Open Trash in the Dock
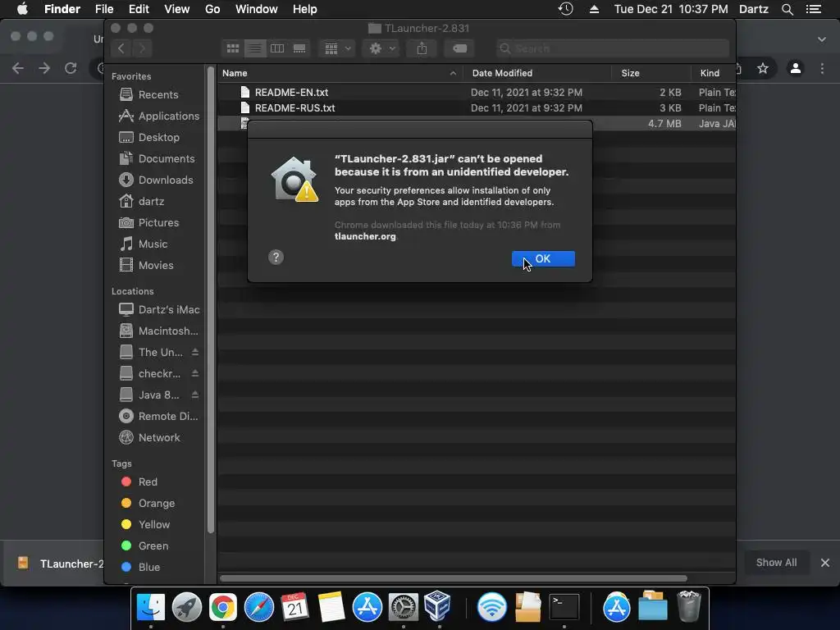The image size is (840, 630). 689,606
